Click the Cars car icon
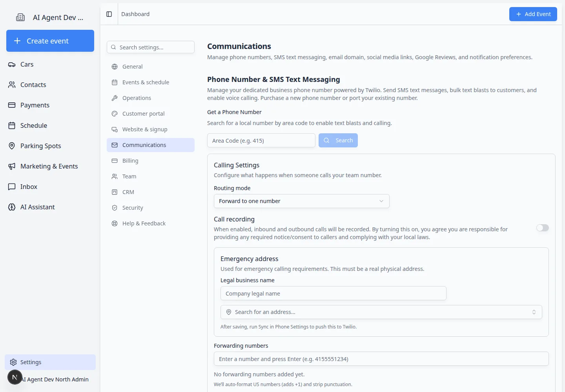This screenshot has height=392, width=565. (12, 64)
